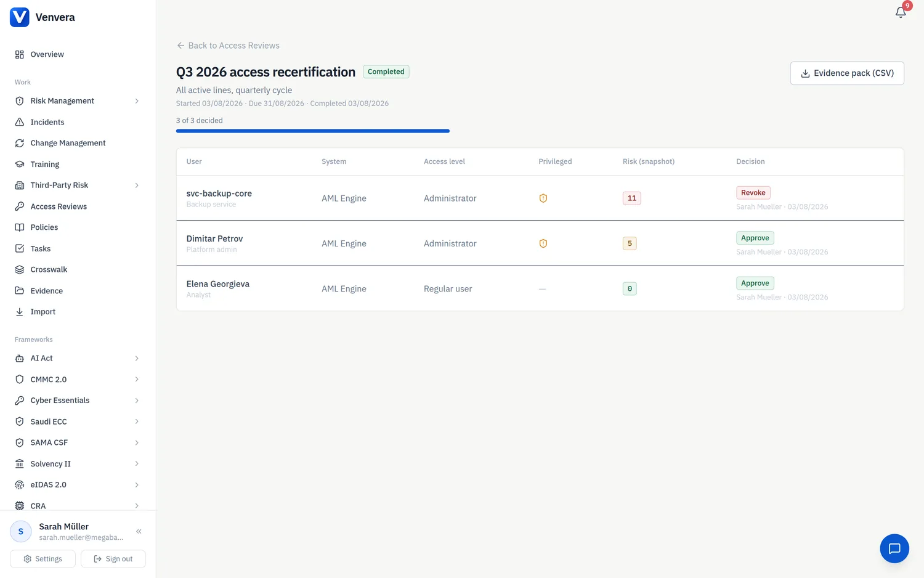Screen dimensions: 924x578
Task: Open the chat support bubble
Action: [894, 548]
